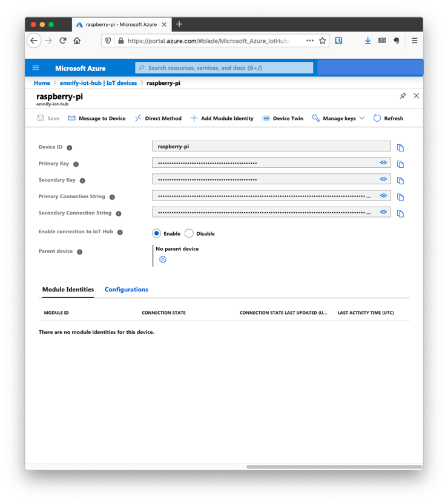This screenshot has width=448, height=503.
Task: Show the Primary Key value
Action: [383, 162]
